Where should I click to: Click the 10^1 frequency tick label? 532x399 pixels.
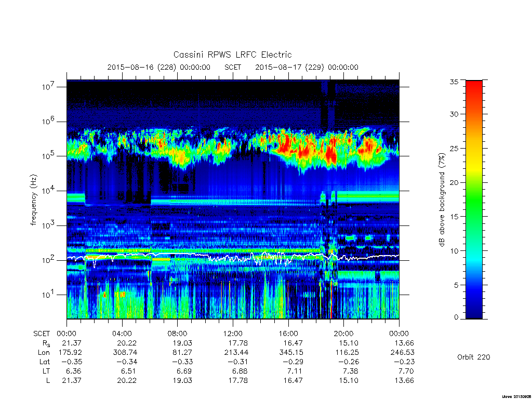pos(49,295)
